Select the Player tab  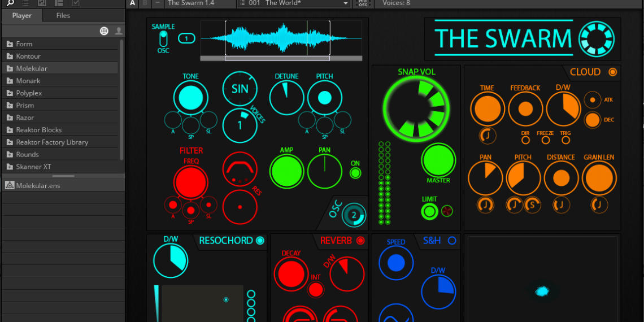[x=22, y=16]
